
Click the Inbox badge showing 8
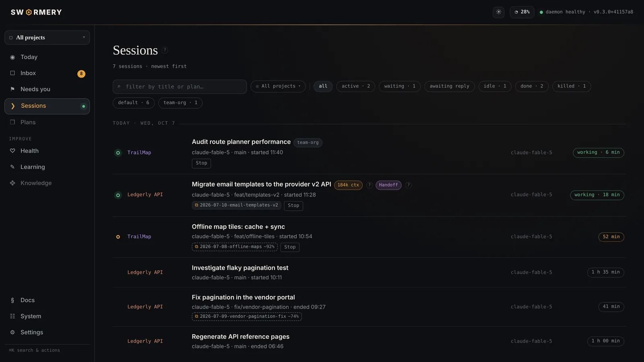pos(81,74)
